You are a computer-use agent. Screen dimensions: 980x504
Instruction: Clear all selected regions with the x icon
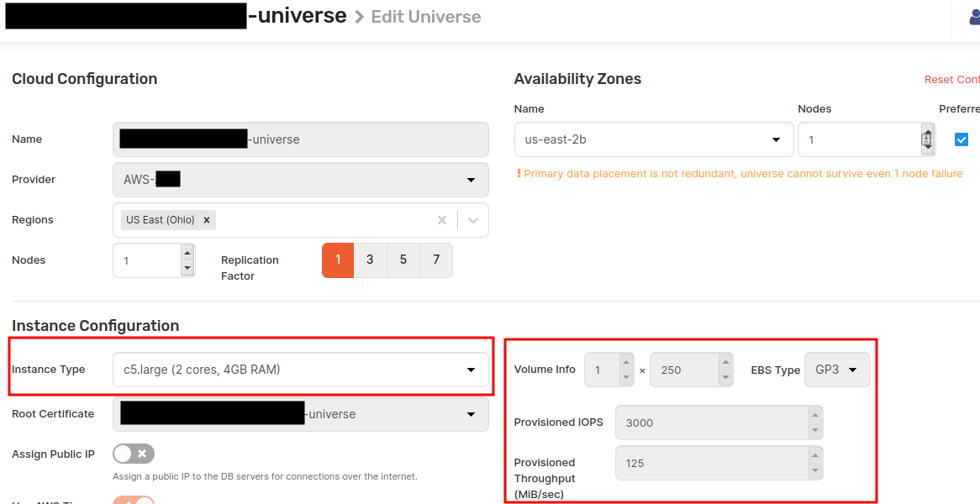tap(441, 219)
